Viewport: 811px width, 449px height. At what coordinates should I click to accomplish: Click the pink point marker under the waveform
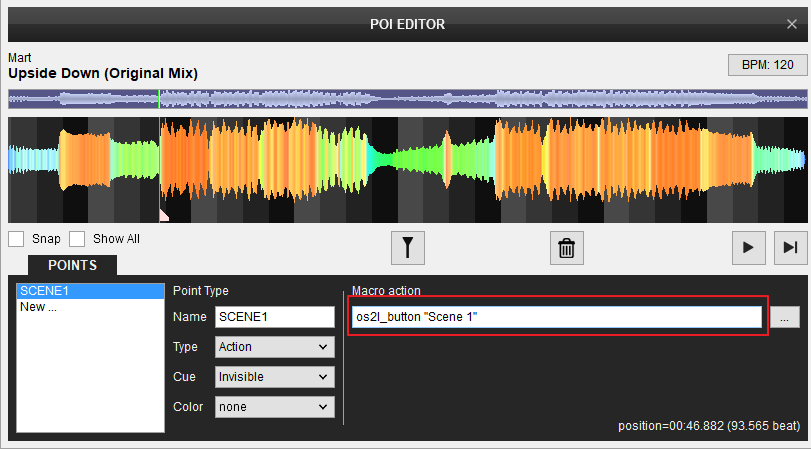pyautogui.click(x=164, y=215)
